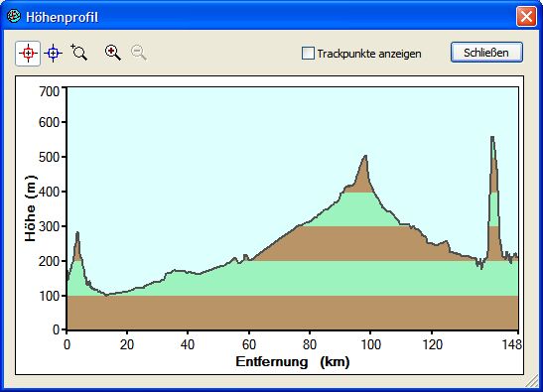The image size is (543, 392).
Task: Activate the zoom-to-selection magnifier tool
Action: [x=79, y=53]
